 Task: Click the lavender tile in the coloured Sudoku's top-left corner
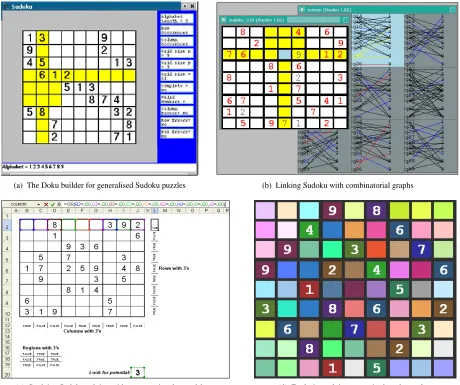(x=265, y=211)
